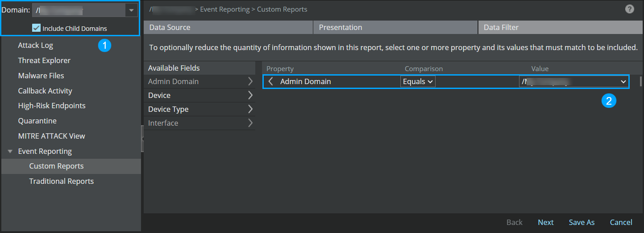The image size is (644, 233).
Task: Open Callback Activity in sidebar
Action: click(45, 91)
